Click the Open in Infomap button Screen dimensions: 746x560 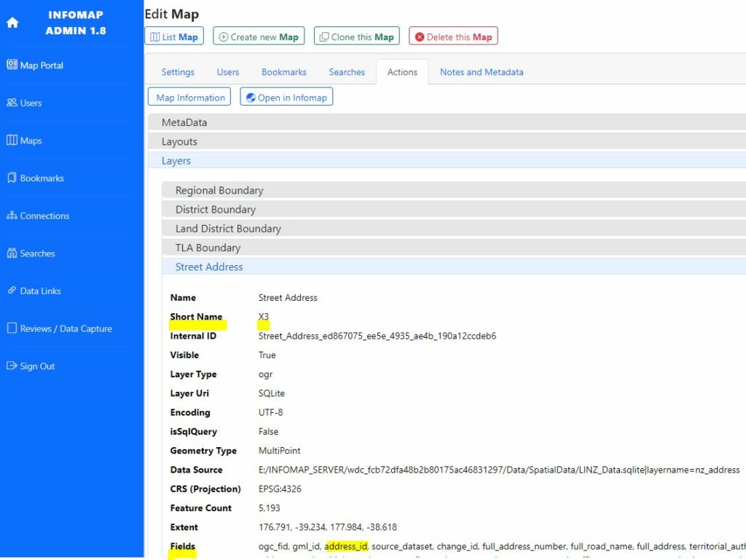286,98
